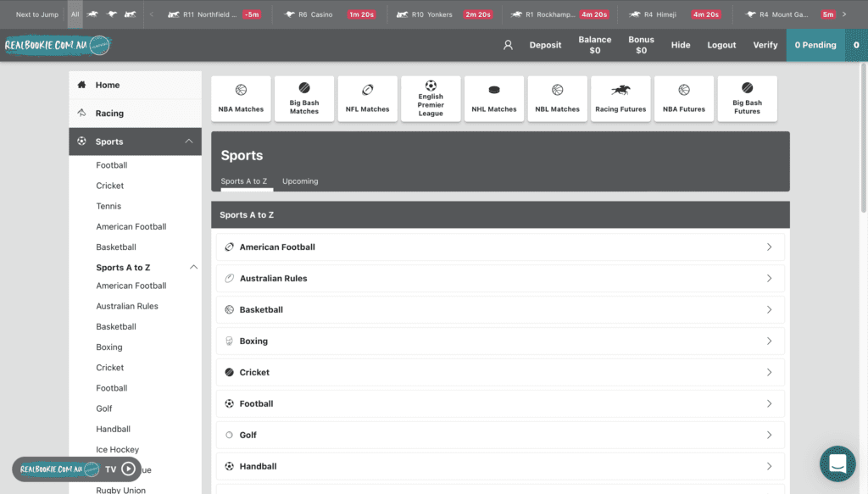Switch to Sports A to Z tab
The image size is (868, 494).
244,180
